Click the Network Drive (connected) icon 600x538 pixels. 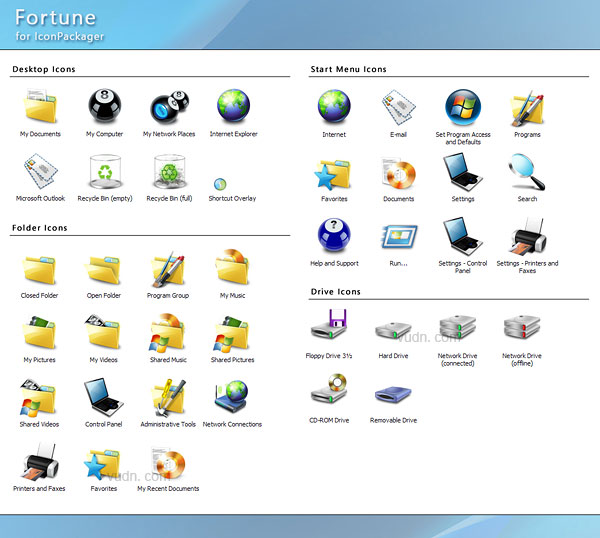click(458, 328)
